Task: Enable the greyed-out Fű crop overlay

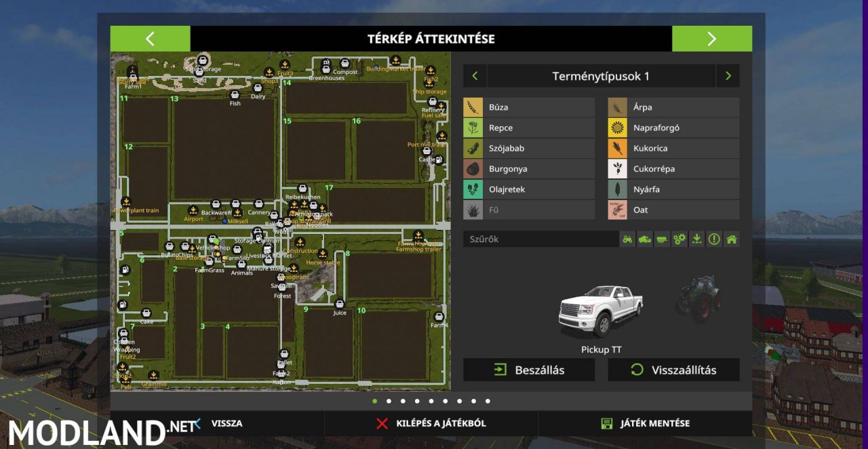Action: pos(529,210)
